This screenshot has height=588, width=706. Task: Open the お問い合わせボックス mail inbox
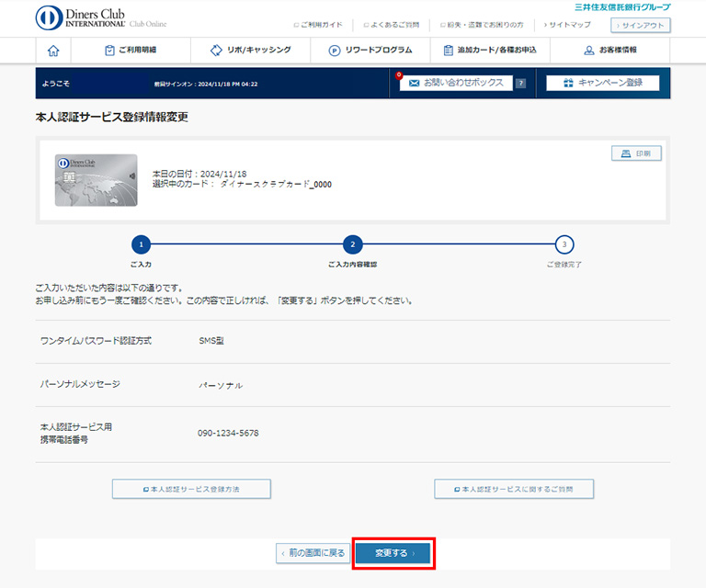click(455, 83)
